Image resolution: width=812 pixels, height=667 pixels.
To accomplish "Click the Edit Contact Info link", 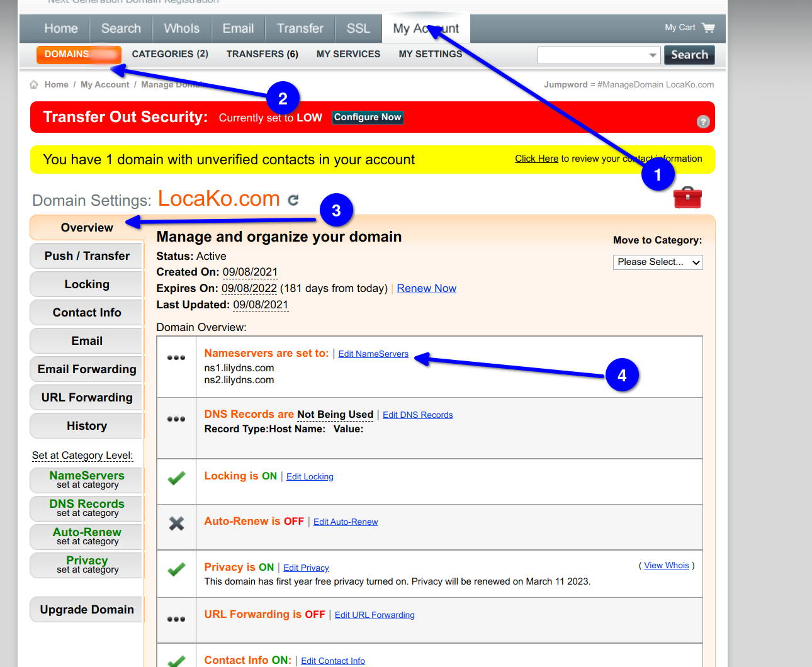I will [x=333, y=661].
